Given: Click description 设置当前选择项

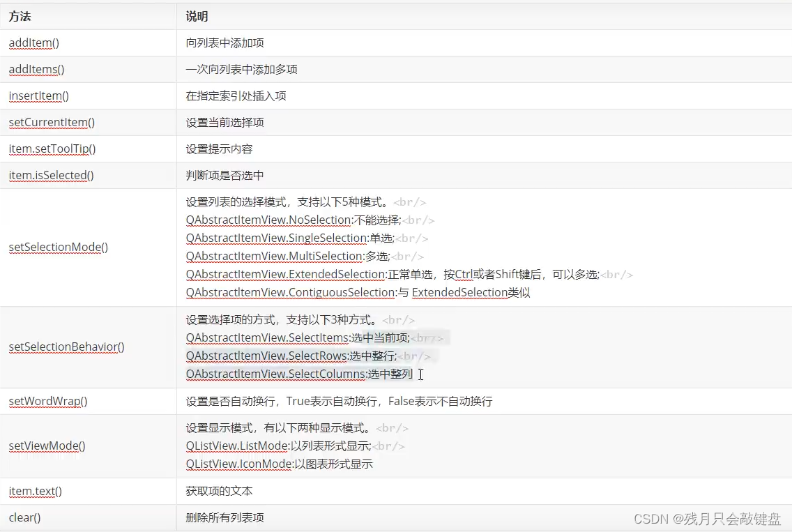Looking at the screenshot, I should [224, 122].
